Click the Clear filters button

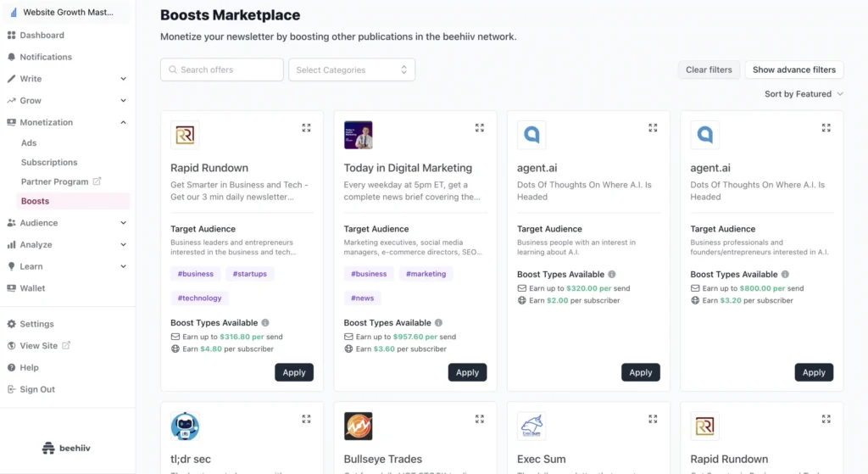pyautogui.click(x=709, y=70)
